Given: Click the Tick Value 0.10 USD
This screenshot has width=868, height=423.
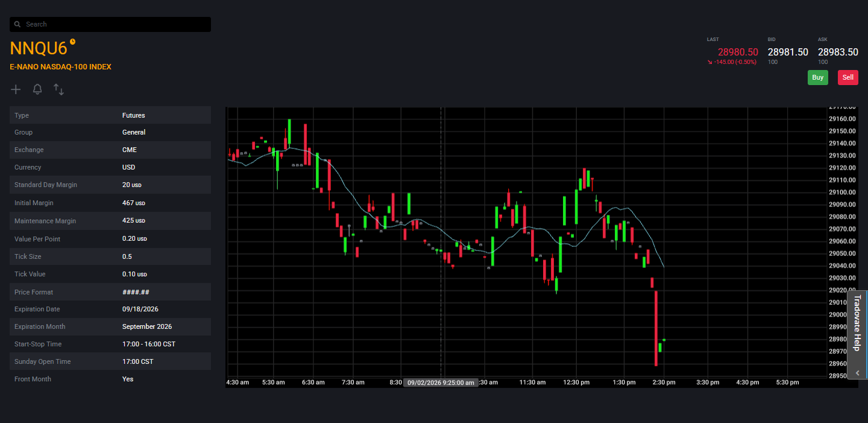Looking at the screenshot, I should click(134, 274).
